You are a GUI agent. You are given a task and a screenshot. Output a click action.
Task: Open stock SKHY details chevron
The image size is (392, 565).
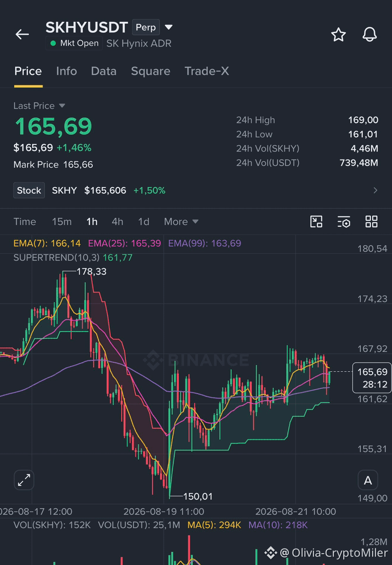pyautogui.click(x=375, y=190)
